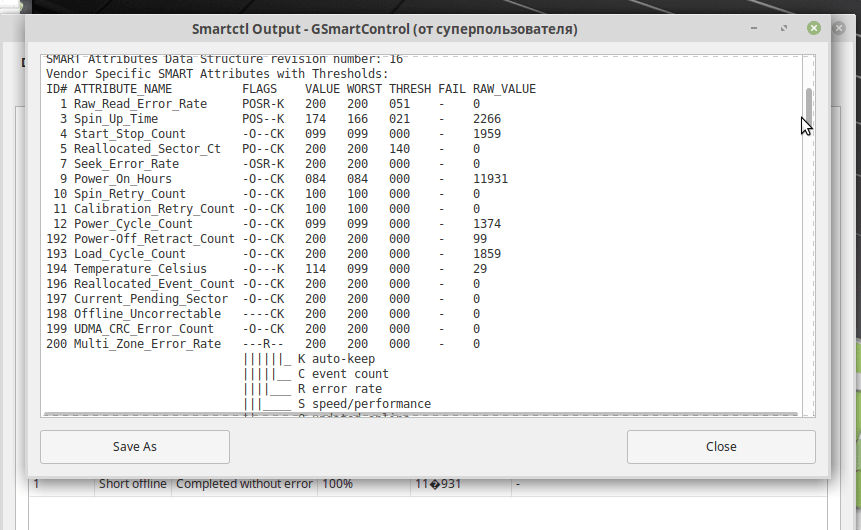Click 'Short offline' cell in background window
Viewport: 861px width, 530px height.
(x=132, y=484)
